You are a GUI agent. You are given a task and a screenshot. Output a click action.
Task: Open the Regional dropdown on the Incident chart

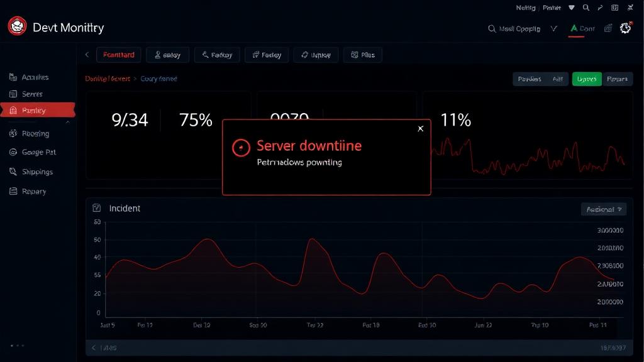click(x=603, y=209)
